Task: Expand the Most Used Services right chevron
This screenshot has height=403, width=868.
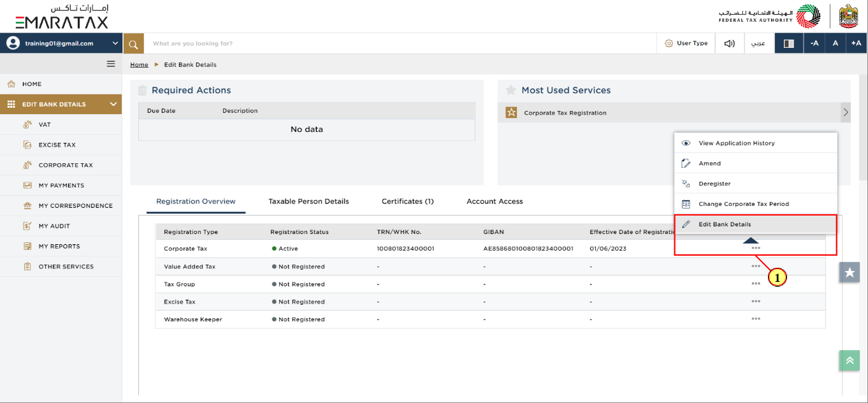Action: point(846,113)
